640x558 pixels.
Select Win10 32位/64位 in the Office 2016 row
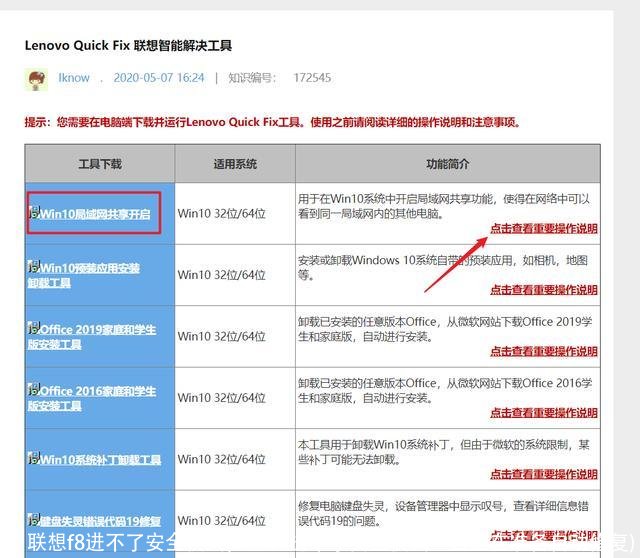pyautogui.click(x=222, y=398)
